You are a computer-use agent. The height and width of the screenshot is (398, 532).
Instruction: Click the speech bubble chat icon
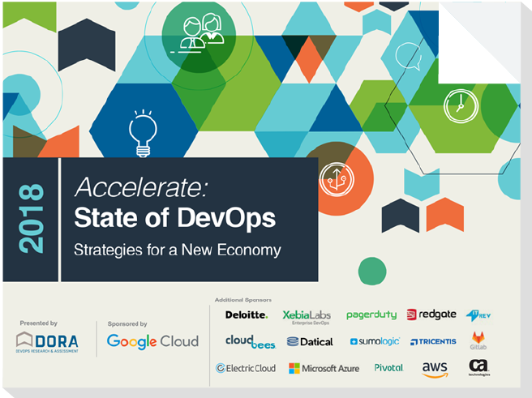pos(409,56)
